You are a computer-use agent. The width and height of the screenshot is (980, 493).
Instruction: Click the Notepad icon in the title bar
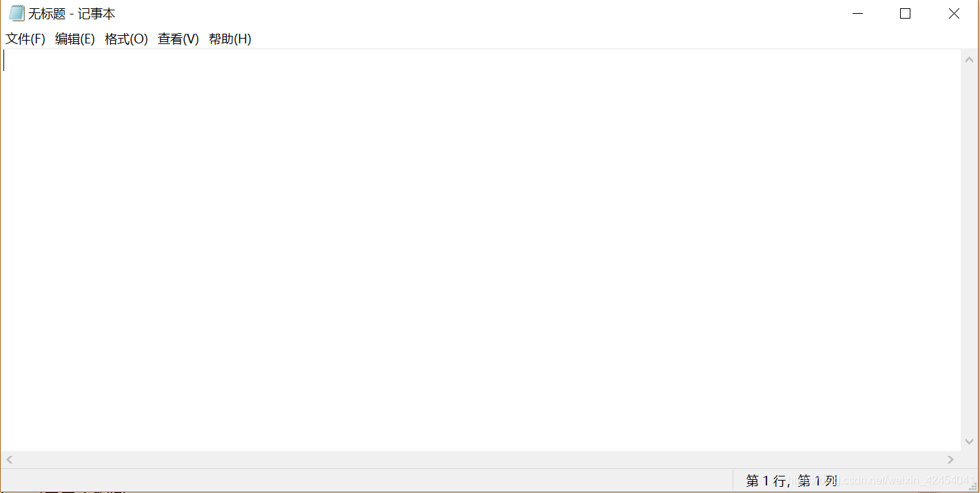point(17,14)
